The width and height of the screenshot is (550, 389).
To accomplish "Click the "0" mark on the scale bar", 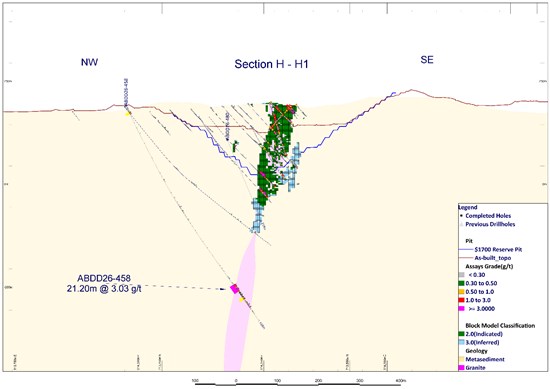I will [236, 381].
